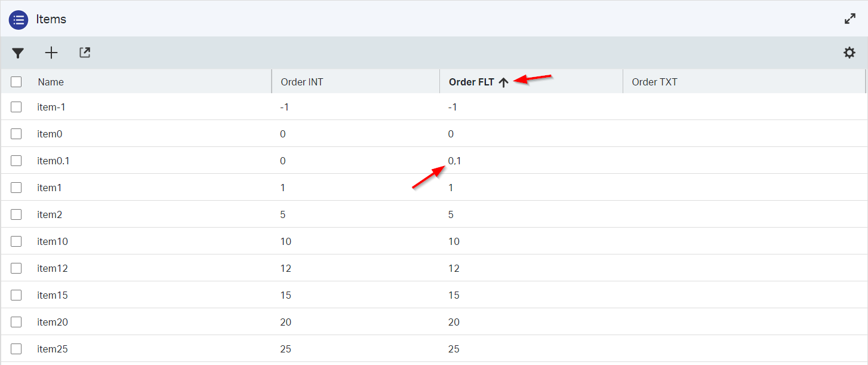
Task: Check the box for item-1
Action: coord(16,107)
